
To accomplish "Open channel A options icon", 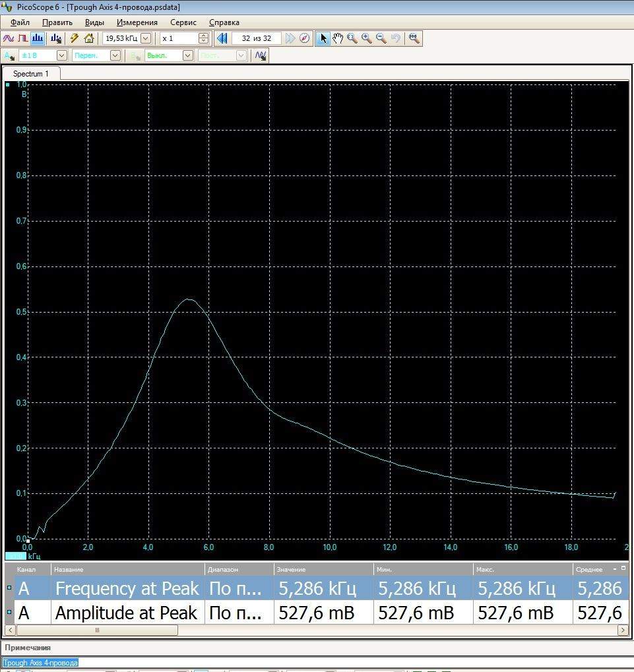I will (x=9, y=55).
